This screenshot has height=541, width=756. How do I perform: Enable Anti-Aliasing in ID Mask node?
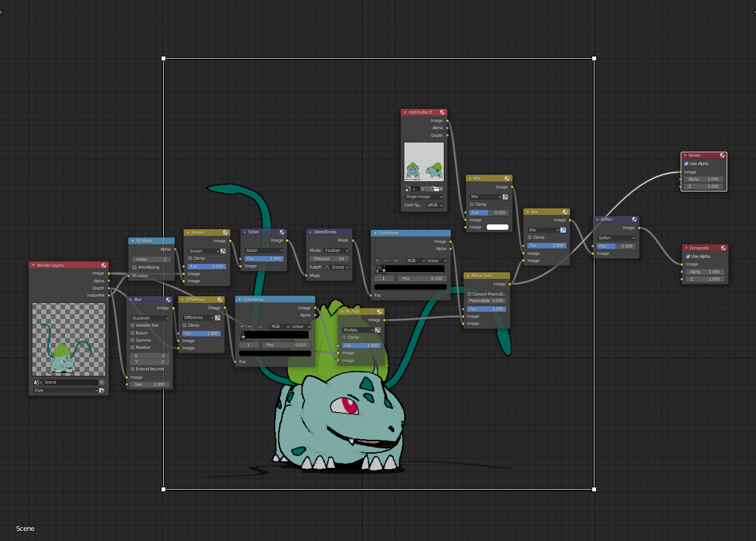pos(134,267)
